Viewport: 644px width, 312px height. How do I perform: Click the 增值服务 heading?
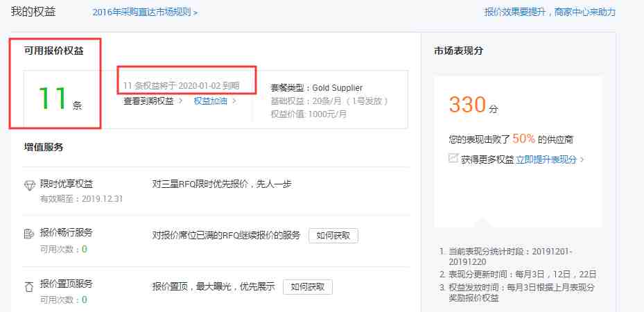(x=44, y=148)
